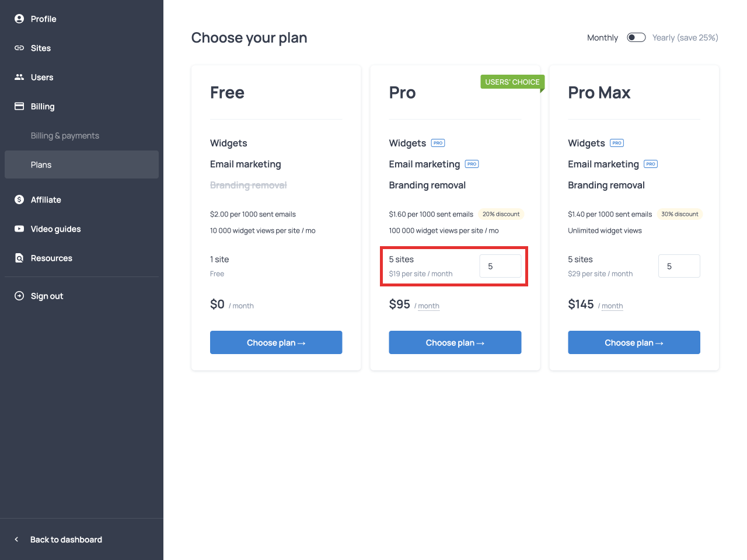Open the Pro Max month period link
Viewport: 747px width, 560px height.
(x=612, y=306)
